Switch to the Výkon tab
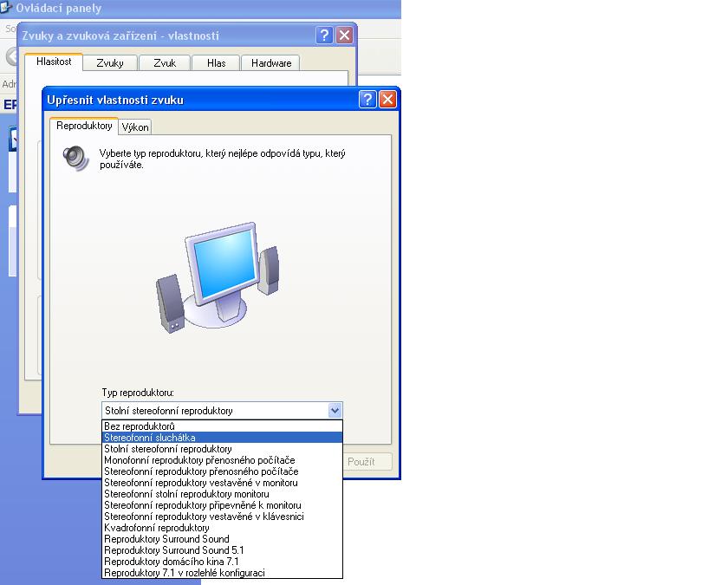This screenshot has width=728, height=585. [135, 127]
